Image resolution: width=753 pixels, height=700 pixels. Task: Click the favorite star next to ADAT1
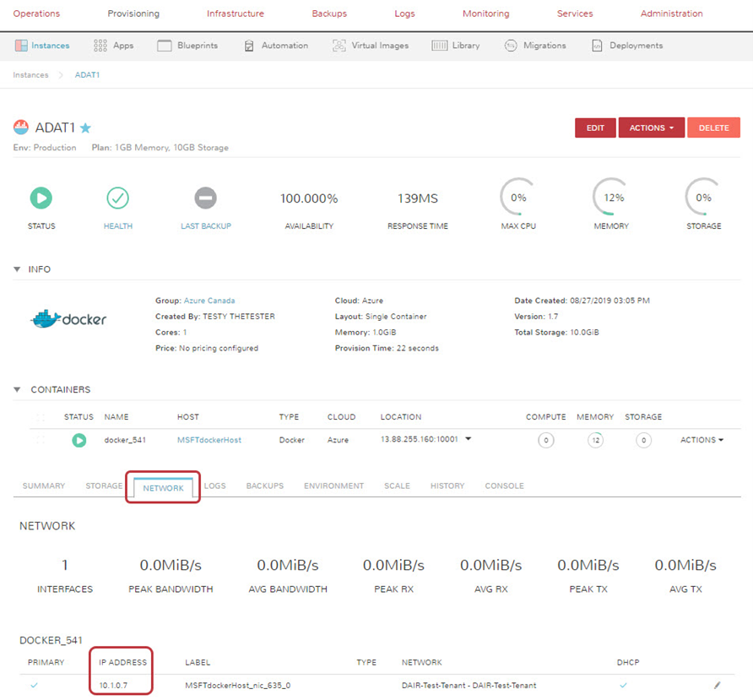(x=85, y=128)
